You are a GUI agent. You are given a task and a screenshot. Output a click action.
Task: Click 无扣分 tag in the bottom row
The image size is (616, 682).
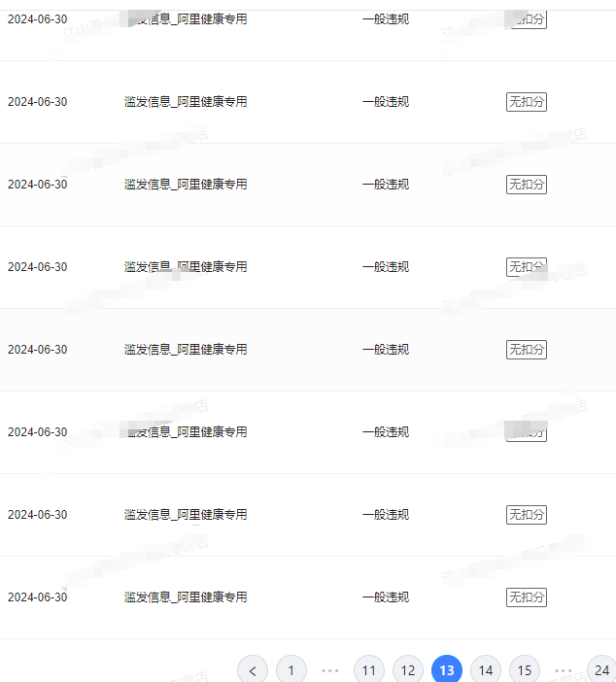(x=527, y=597)
